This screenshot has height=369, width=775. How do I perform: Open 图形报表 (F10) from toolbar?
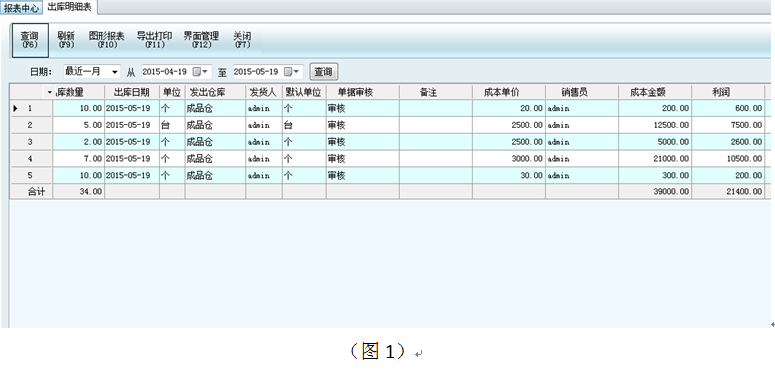coord(106,40)
